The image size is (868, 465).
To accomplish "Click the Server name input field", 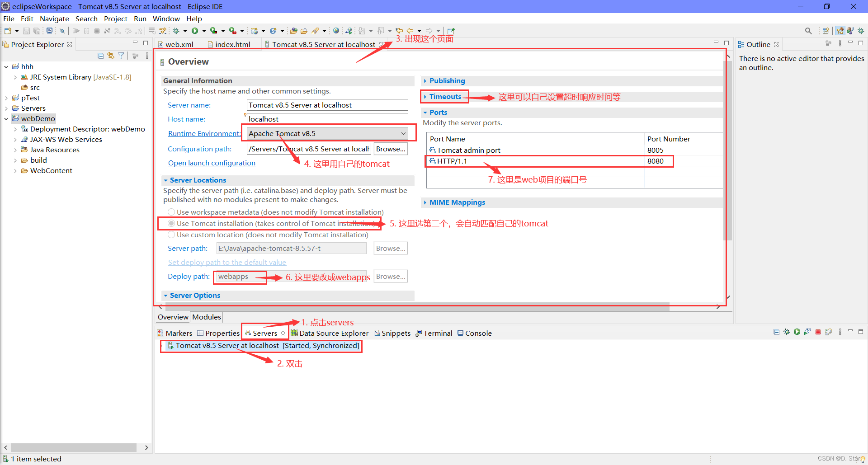I will point(327,105).
